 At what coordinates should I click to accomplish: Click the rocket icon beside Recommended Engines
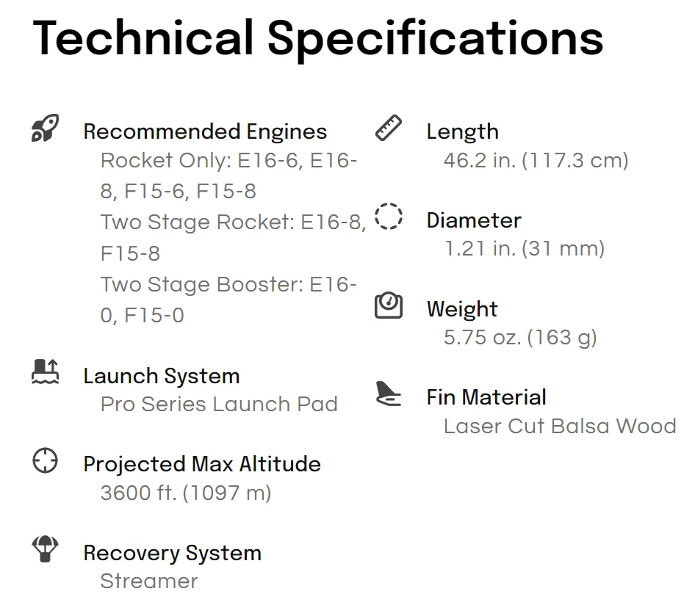click(x=45, y=128)
